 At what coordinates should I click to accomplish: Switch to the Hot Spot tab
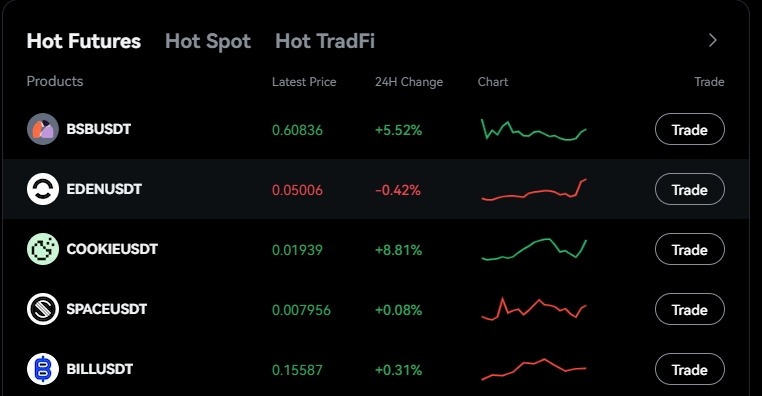pyautogui.click(x=208, y=41)
